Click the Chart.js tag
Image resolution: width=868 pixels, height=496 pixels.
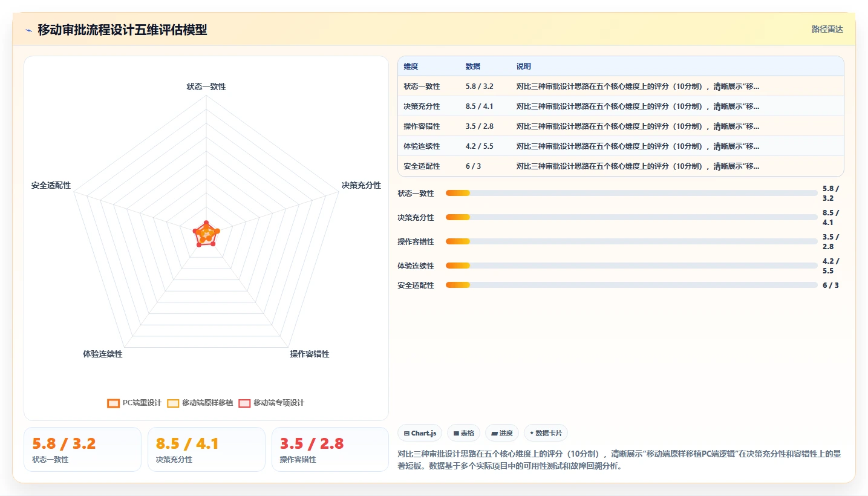coord(420,433)
